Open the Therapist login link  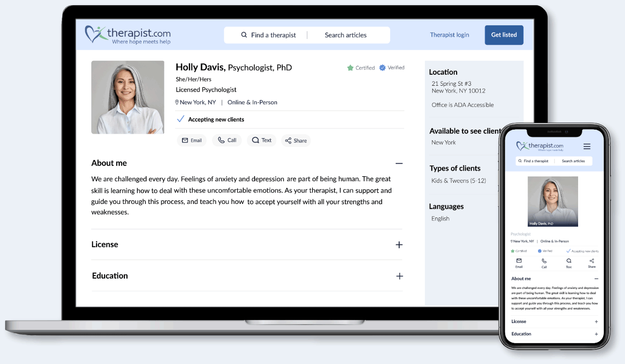click(449, 35)
